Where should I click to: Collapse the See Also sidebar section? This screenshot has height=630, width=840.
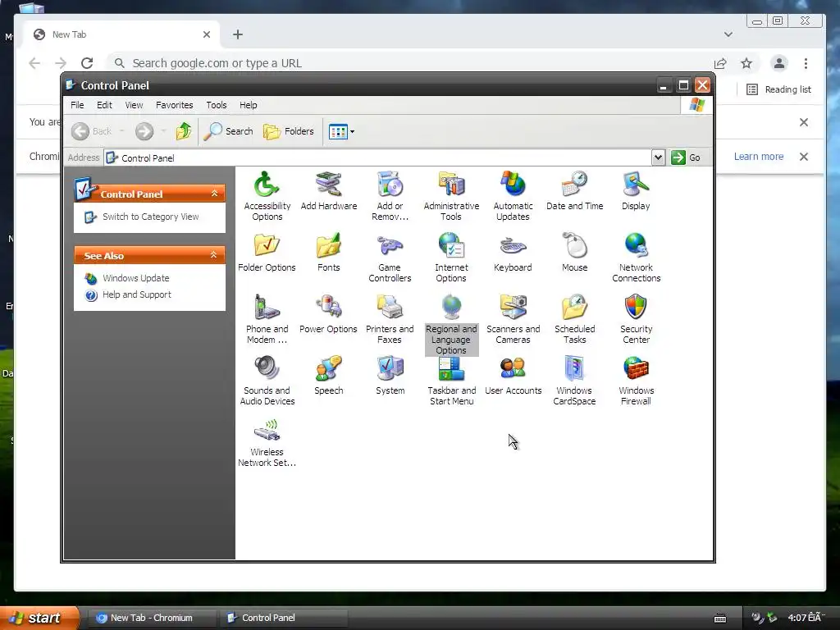pyautogui.click(x=214, y=255)
